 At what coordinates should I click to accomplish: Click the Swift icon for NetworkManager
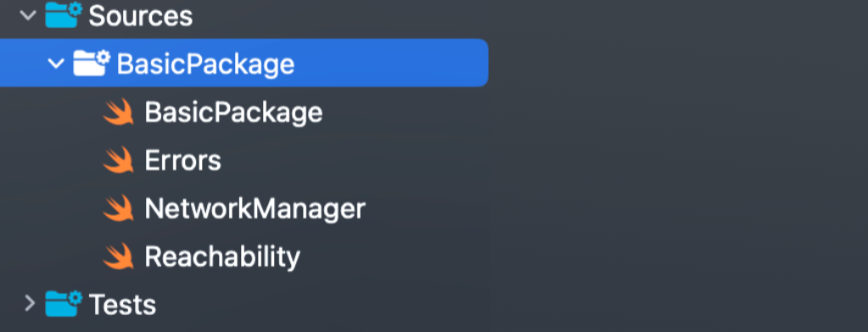[119, 208]
